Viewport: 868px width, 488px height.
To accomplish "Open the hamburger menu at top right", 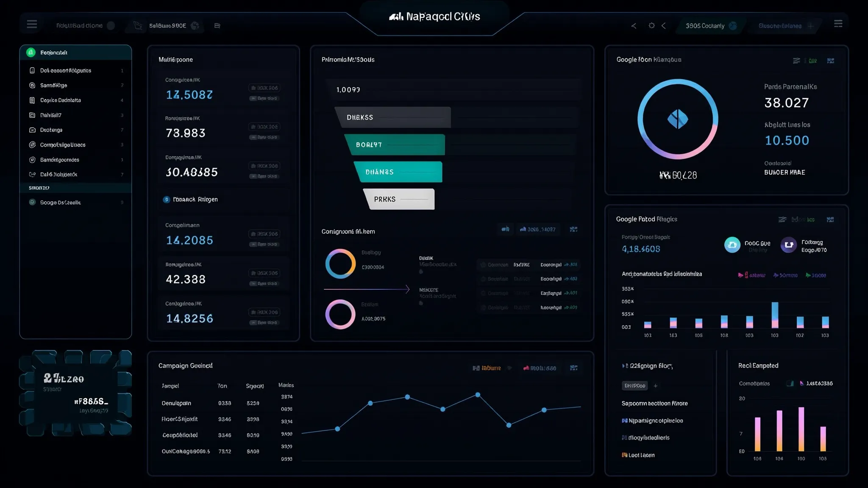I will 838,24.
